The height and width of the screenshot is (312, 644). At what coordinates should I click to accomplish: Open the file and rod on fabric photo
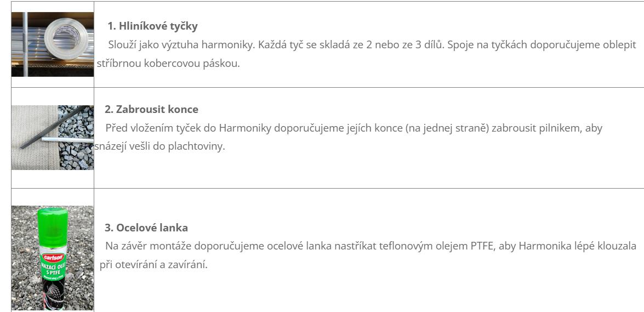tap(53, 137)
